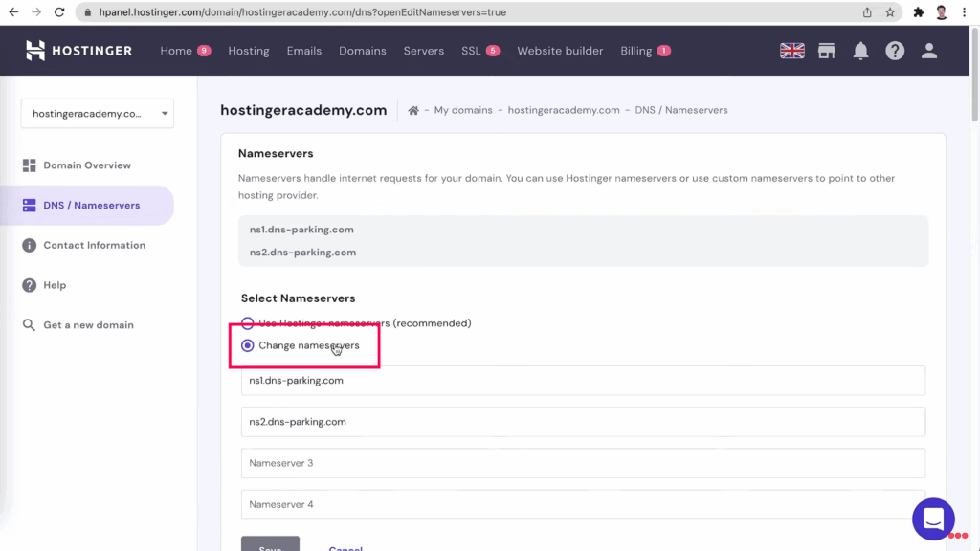Open the help question mark icon
Image resolution: width=980 pixels, height=551 pixels.
pos(895,51)
